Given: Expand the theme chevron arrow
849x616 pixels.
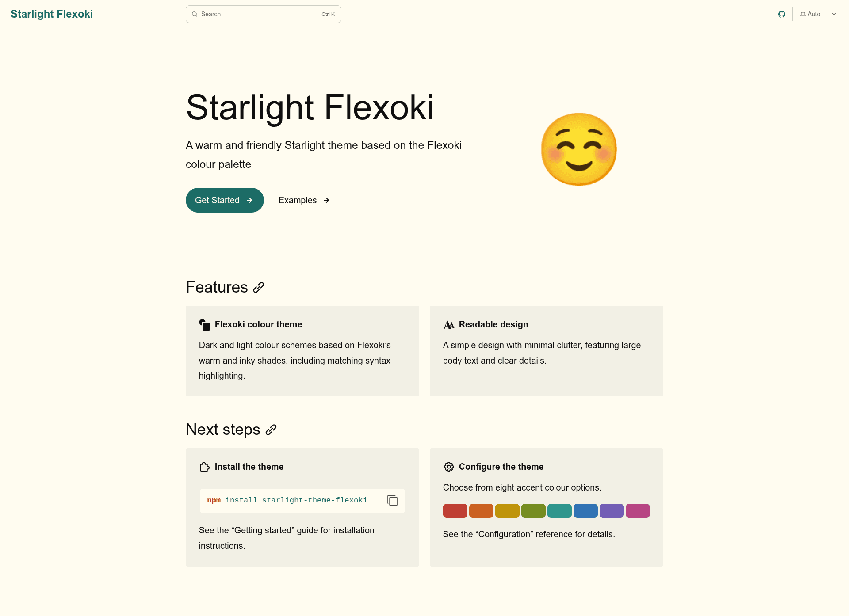Looking at the screenshot, I should [x=834, y=14].
